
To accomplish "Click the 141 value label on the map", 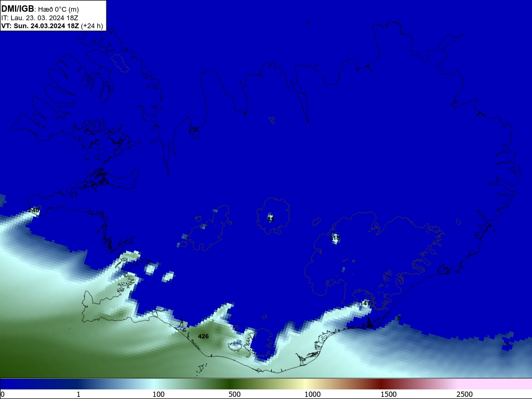I will click(x=365, y=303).
